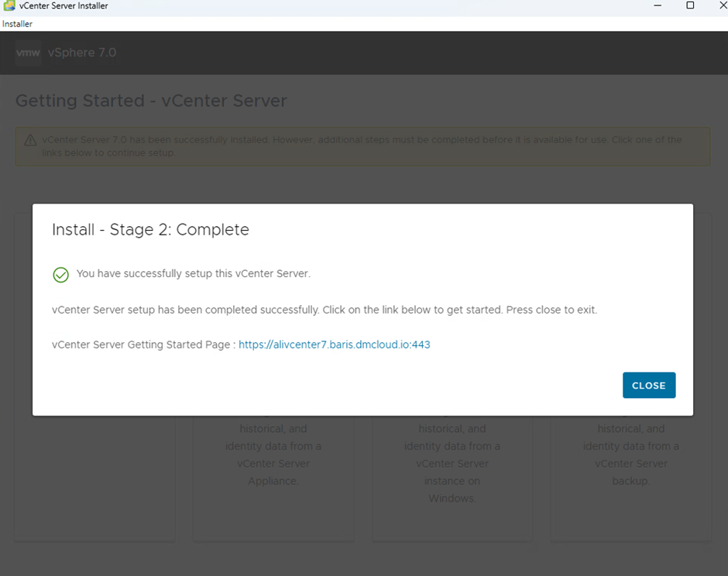
Task: Click the green success checkmark icon
Action: (60, 275)
